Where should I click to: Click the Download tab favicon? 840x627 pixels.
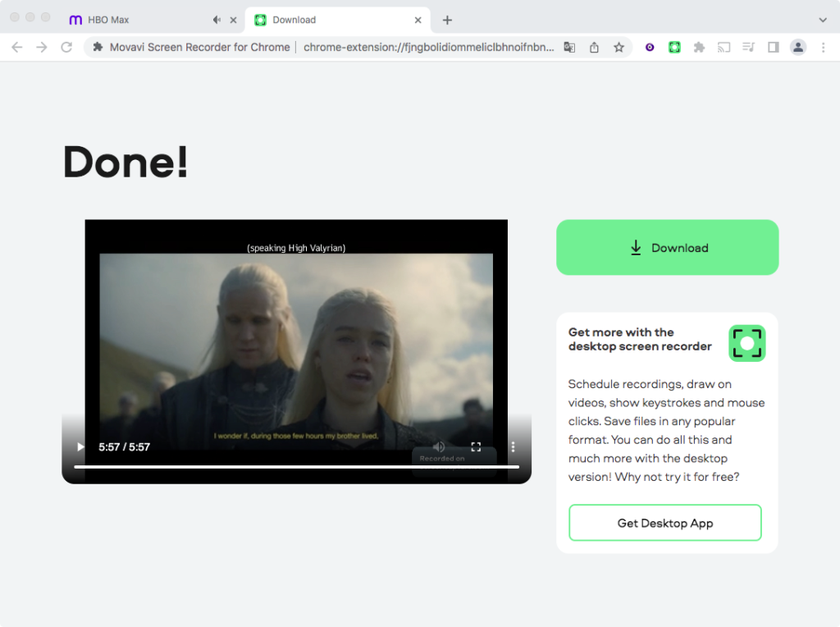[x=260, y=20]
